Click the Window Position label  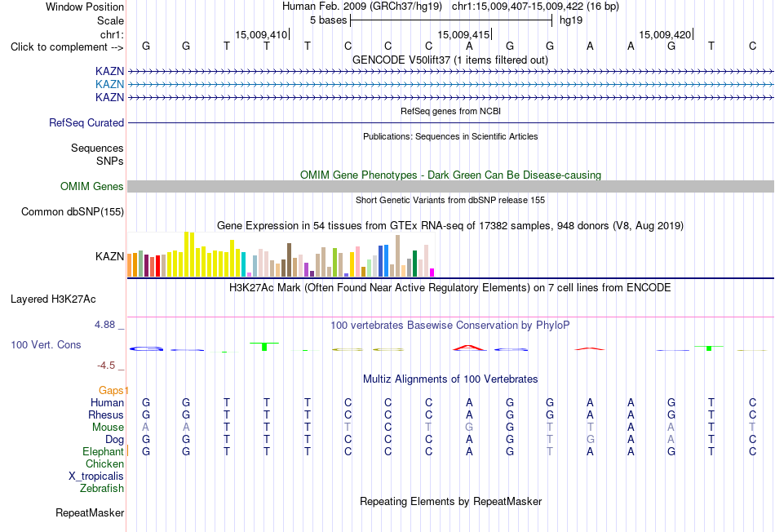point(85,7)
